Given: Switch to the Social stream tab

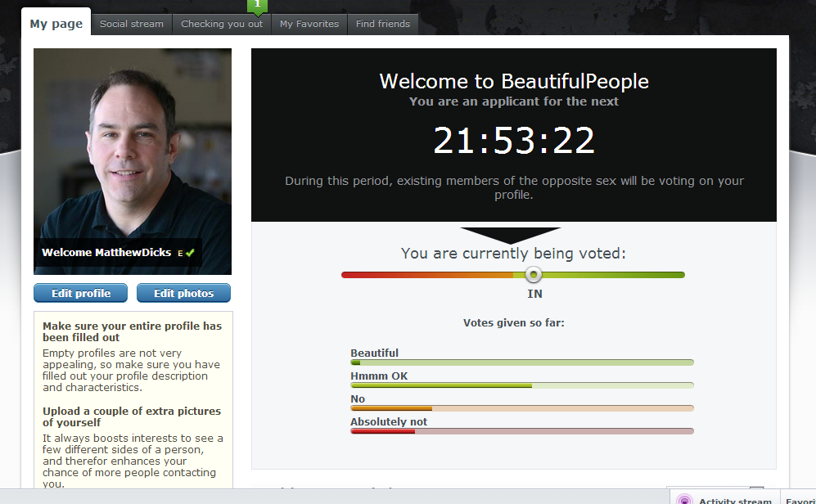Looking at the screenshot, I should pyautogui.click(x=132, y=24).
